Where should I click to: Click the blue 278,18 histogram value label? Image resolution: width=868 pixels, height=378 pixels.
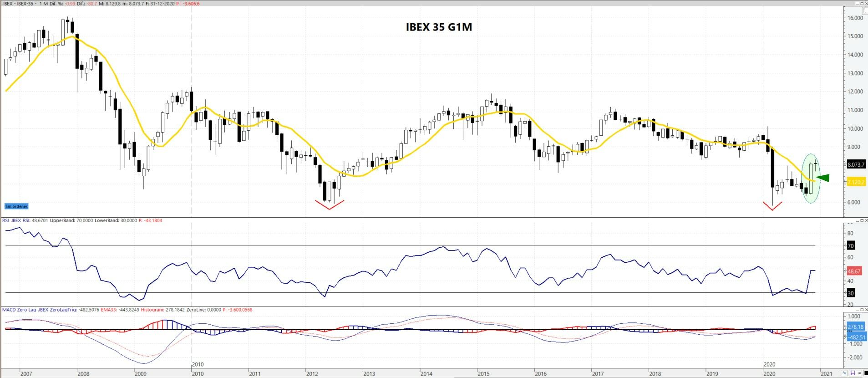click(x=856, y=327)
